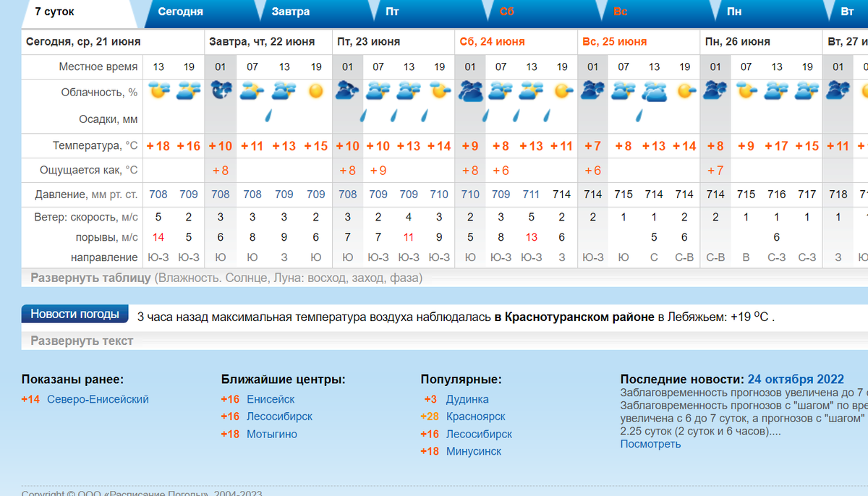Click cloudiness icon for Monday 19:00
This screenshot has width=868, height=496.
coord(807,91)
